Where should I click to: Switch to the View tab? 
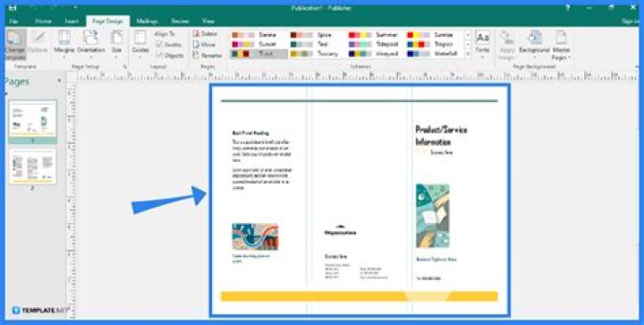click(x=208, y=21)
